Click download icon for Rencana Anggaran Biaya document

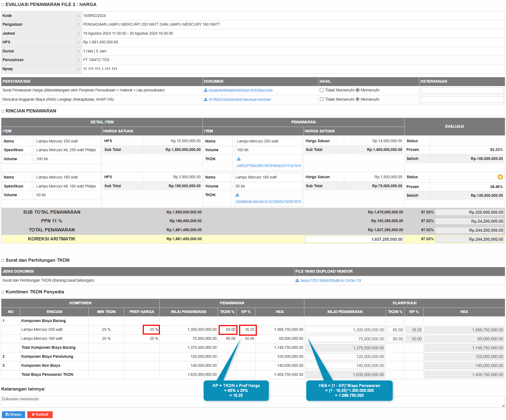pos(206,100)
